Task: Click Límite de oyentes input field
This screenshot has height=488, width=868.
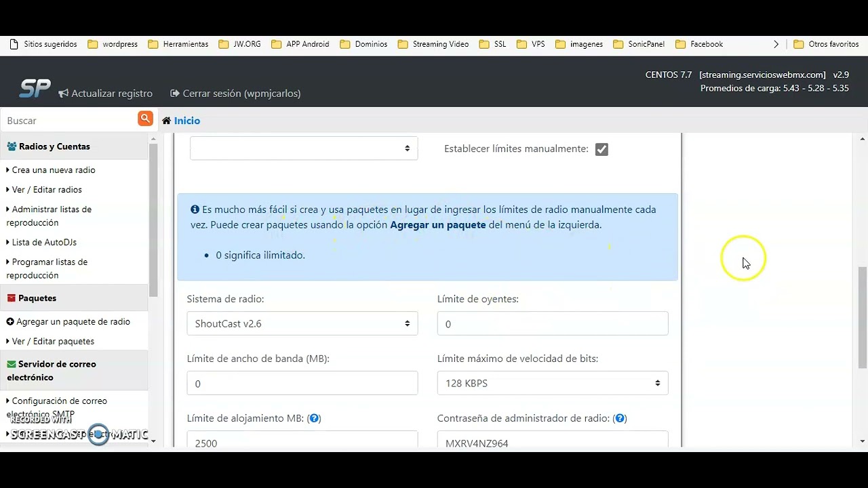Action: [x=553, y=323]
